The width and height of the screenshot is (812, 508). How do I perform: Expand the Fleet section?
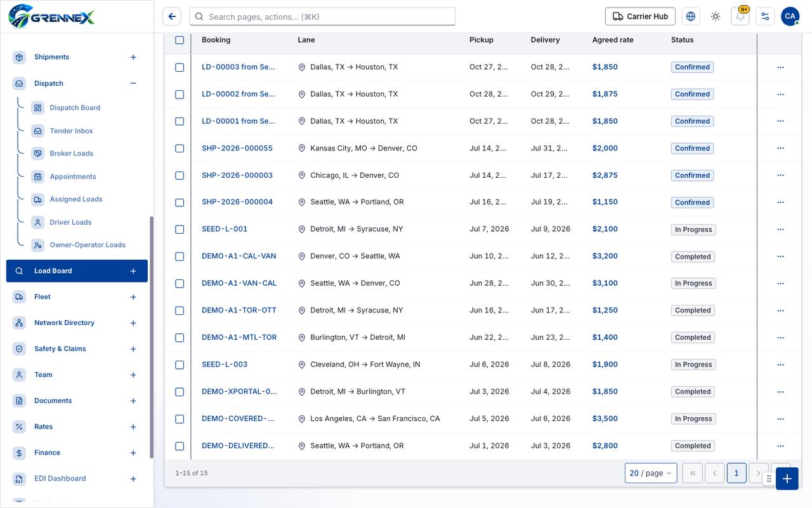tap(133, 297)
